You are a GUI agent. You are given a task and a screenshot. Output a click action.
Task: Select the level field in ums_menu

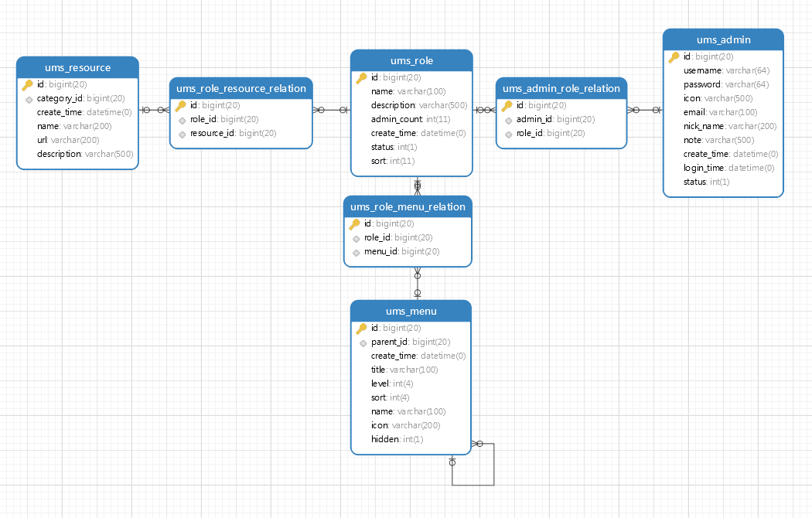point(392,384)
